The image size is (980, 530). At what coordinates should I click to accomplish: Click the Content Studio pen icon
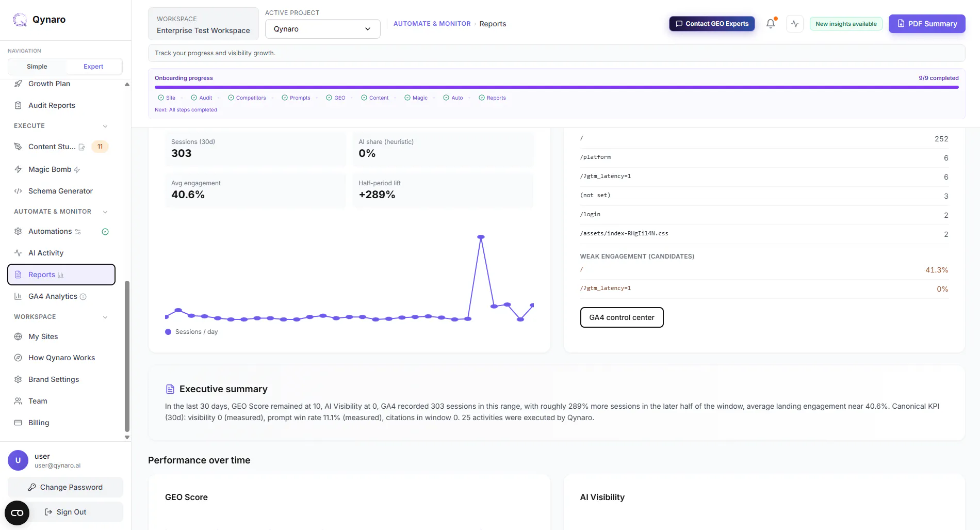pyautogui.click(x=18, y=147)
